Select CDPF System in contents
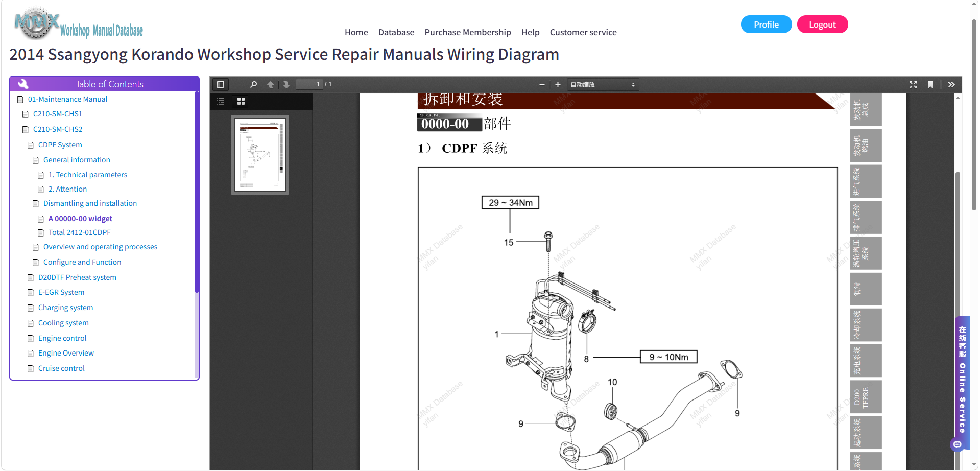980x471 pixels. tap(60, 145)
